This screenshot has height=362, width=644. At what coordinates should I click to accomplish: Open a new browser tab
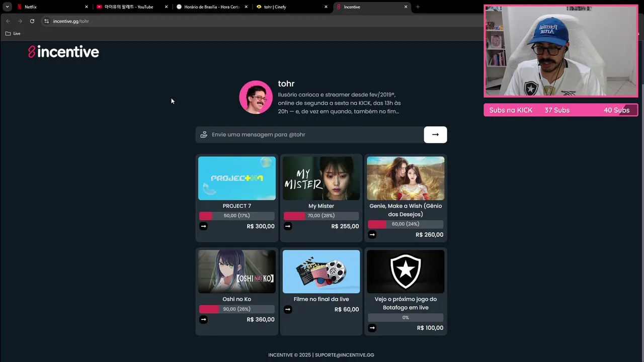coord(418,7)
